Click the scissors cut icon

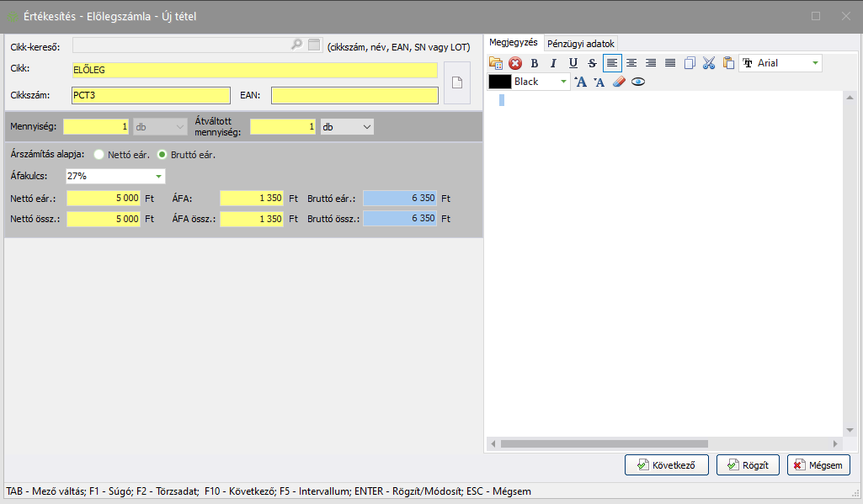tap(709, 63)
